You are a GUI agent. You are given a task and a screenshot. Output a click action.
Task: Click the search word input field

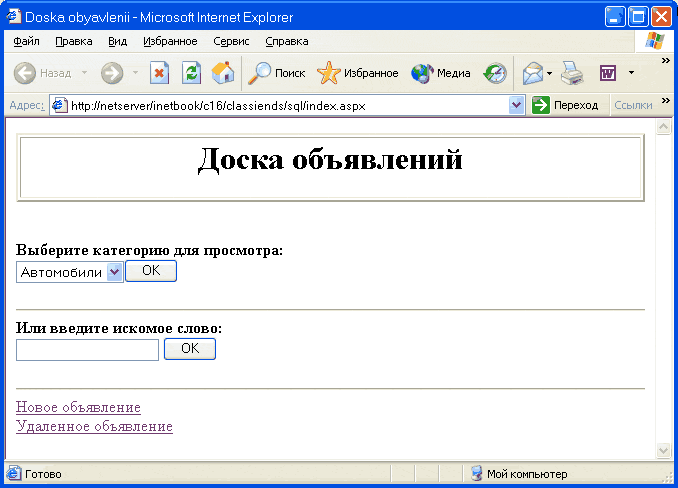click(x=87, y=350)
